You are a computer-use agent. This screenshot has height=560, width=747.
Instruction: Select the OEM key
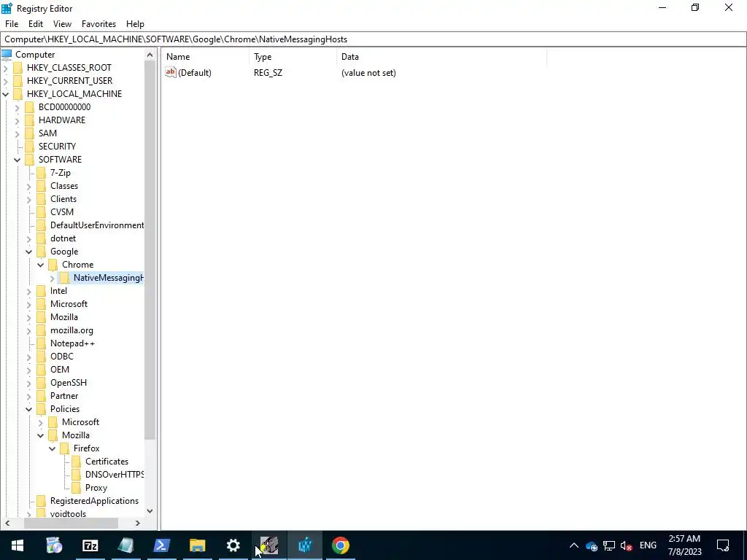60,370
